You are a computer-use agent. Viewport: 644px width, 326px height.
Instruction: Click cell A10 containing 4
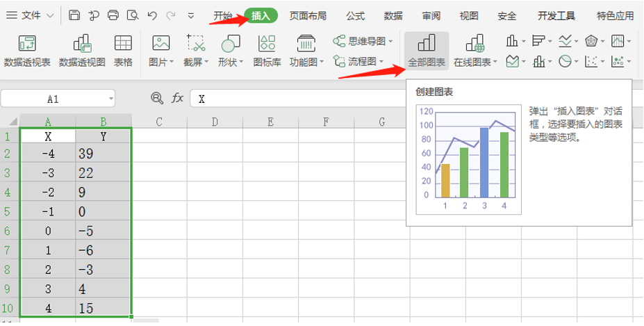(x=48, y=309)
